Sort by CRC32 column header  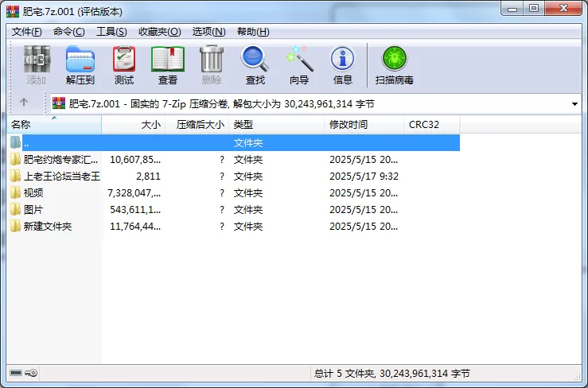[x=431, y=125]
